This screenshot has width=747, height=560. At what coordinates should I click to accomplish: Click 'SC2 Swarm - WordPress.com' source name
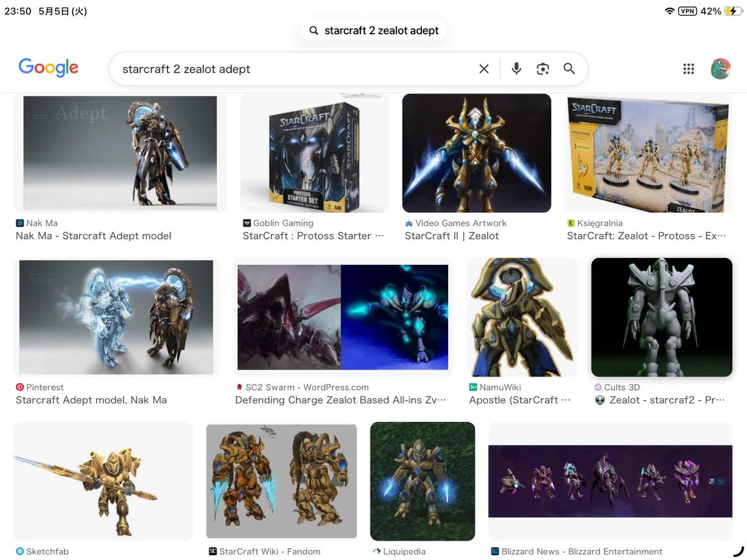coord(307,387)
